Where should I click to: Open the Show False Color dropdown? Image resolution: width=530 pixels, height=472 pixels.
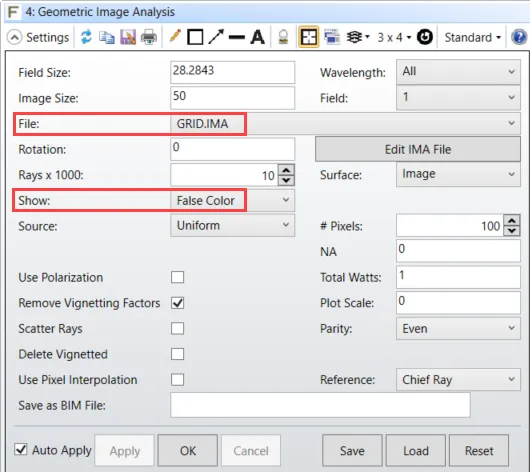pos(233,200)
